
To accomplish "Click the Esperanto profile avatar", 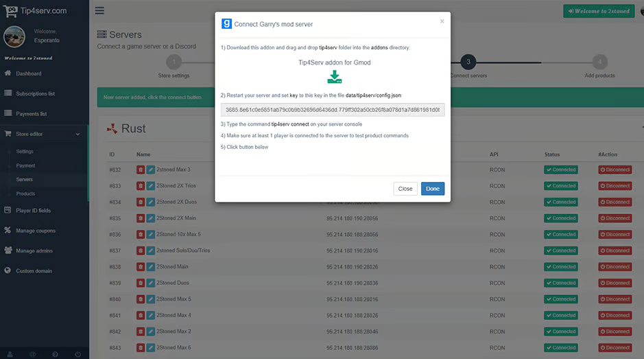I will pos(14,36).
